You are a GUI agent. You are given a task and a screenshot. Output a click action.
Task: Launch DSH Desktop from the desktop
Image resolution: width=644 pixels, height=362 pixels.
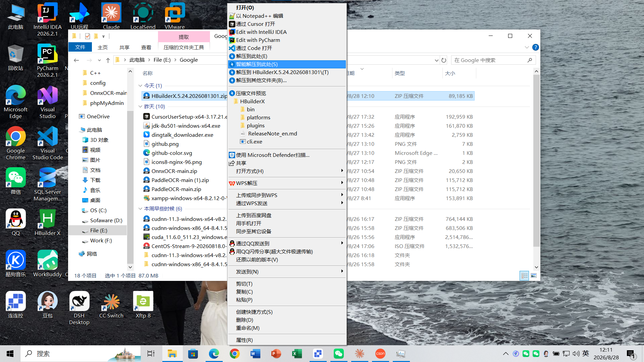coord(79,308)
